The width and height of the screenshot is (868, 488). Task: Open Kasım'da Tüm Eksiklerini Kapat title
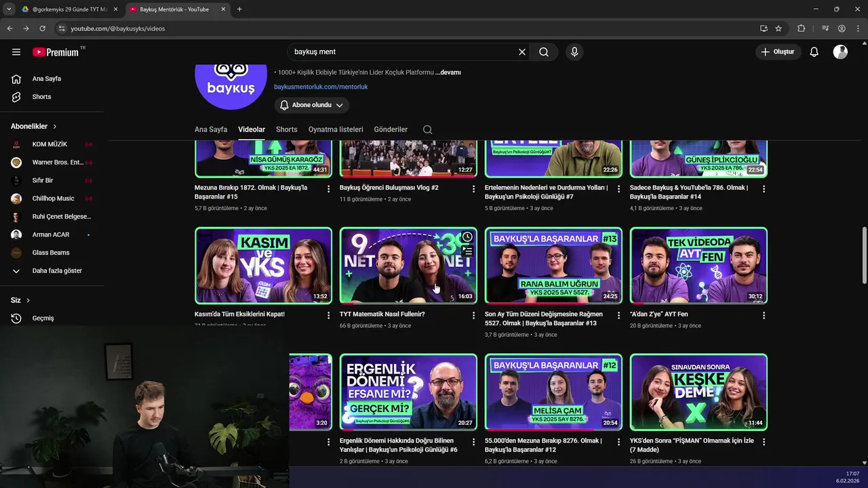(239, 314)
